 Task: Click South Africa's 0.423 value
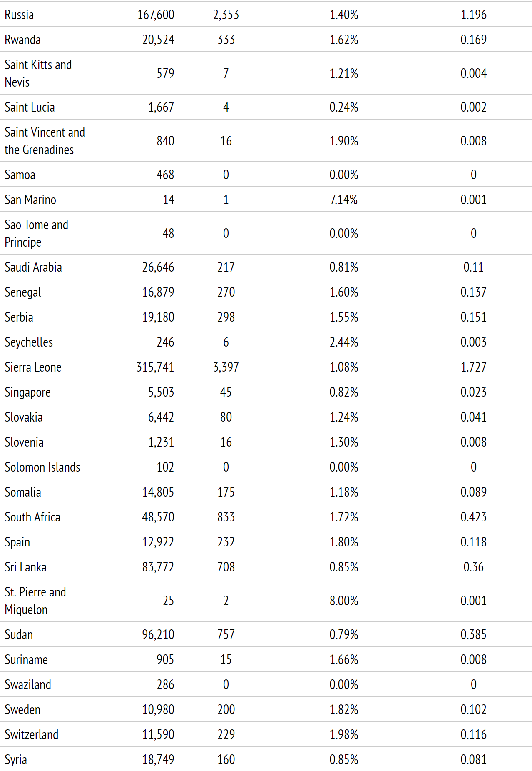click(x=473, y=517)
